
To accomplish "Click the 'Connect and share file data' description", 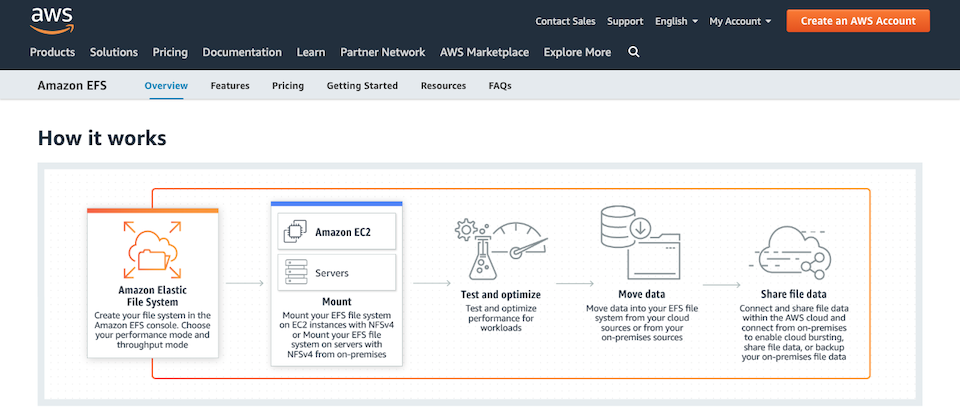I will tap(793, 332).
